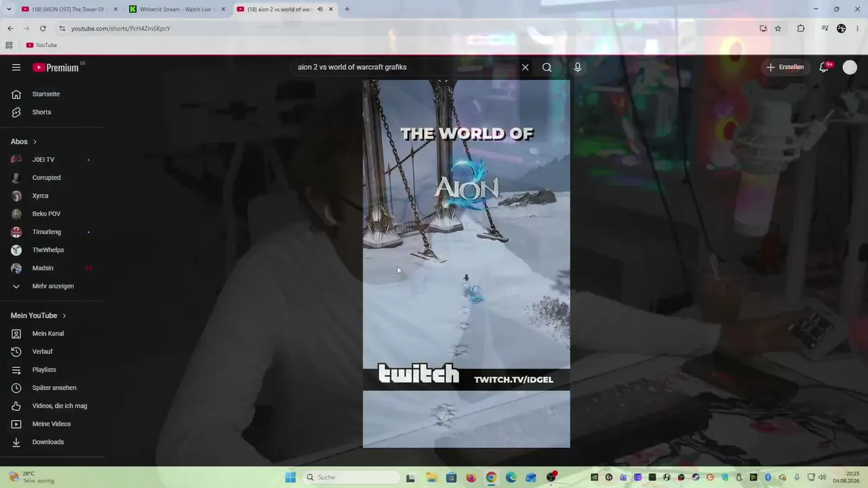Image resolution: width=868 pixels, height=488 pixels.
Task: Open the tab search dropdown
Action: [9, 9]
